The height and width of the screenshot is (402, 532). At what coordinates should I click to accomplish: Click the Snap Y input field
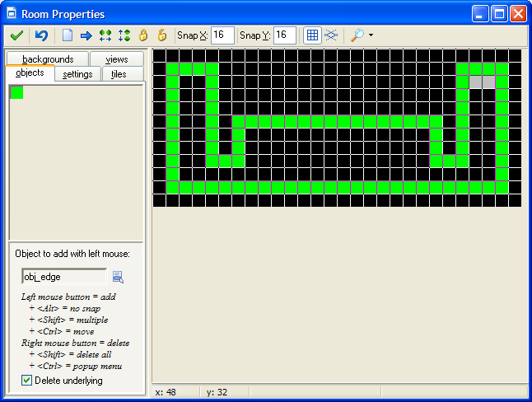tap(284, 35)
